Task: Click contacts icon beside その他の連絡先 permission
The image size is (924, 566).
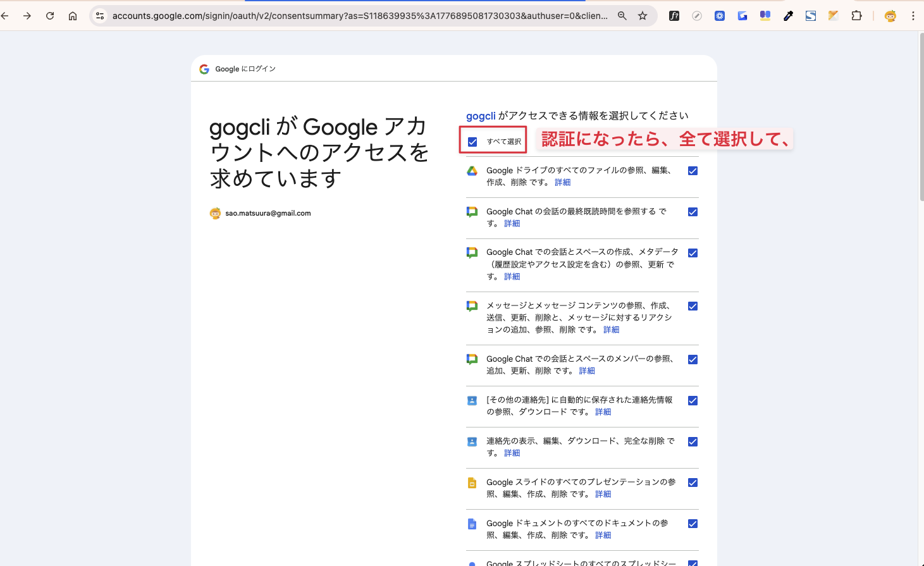Action: click(472, 400)
